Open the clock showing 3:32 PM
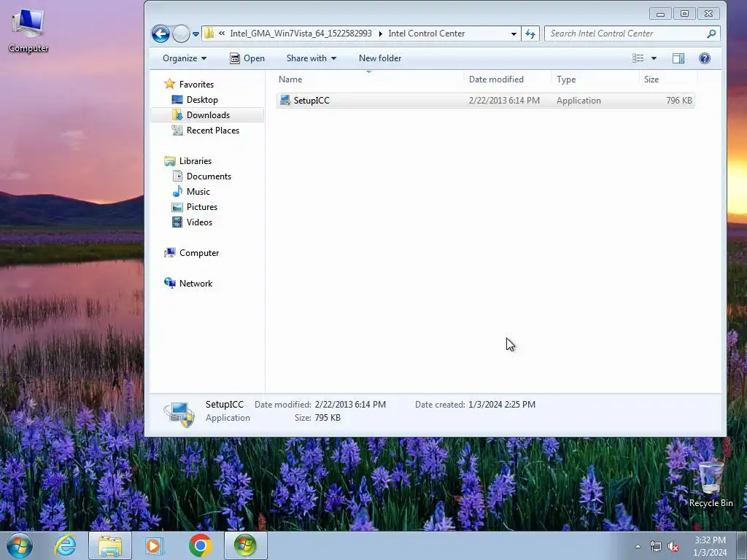This screenshot has width=747, height=560. tap(710, 546)
